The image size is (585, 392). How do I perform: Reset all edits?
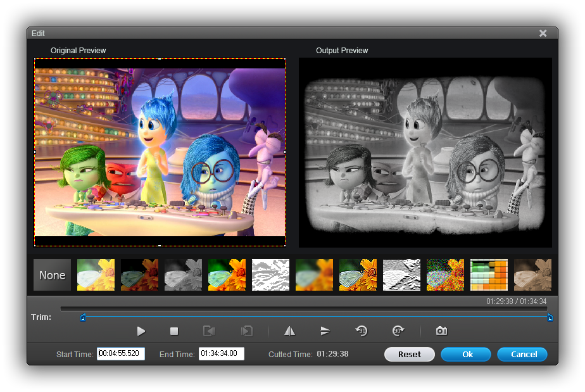409,354
